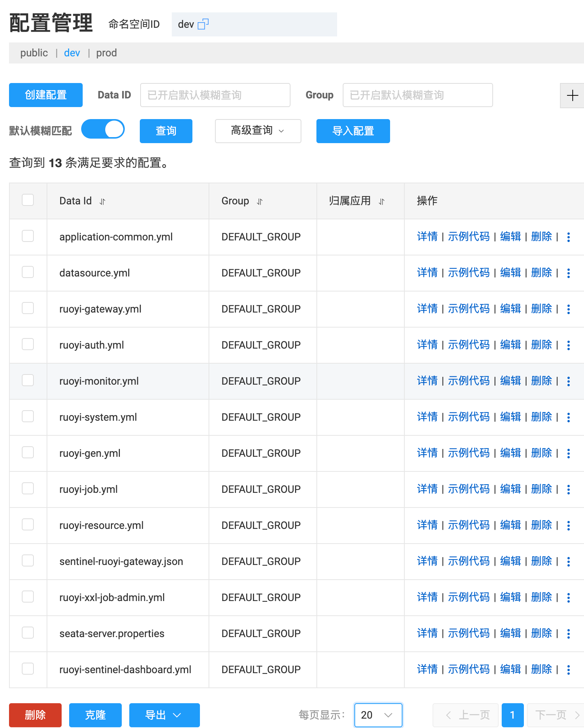This screenshot has width=584, height=728.
Task: Click the red 删除 batch button
Action: point(35,715)
